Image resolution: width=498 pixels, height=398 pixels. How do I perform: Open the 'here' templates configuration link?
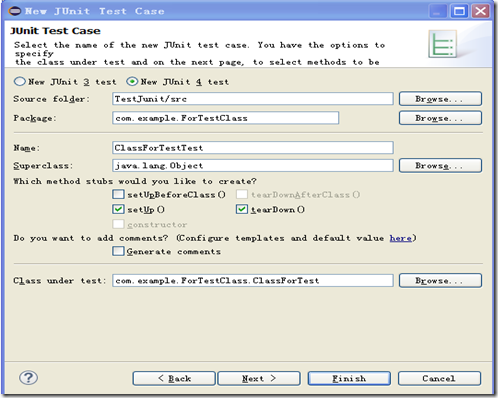coord(401,238)
